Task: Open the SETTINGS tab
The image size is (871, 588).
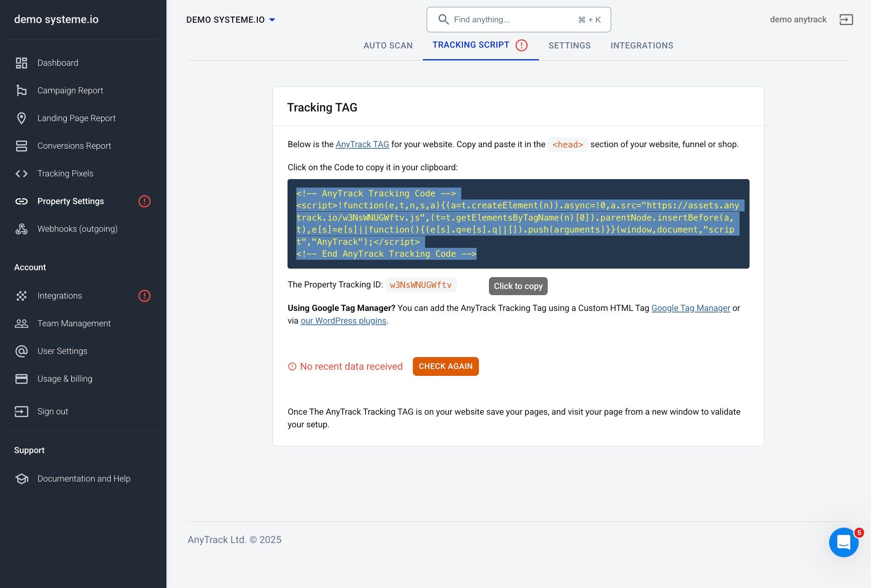Action: pos(569,45)
